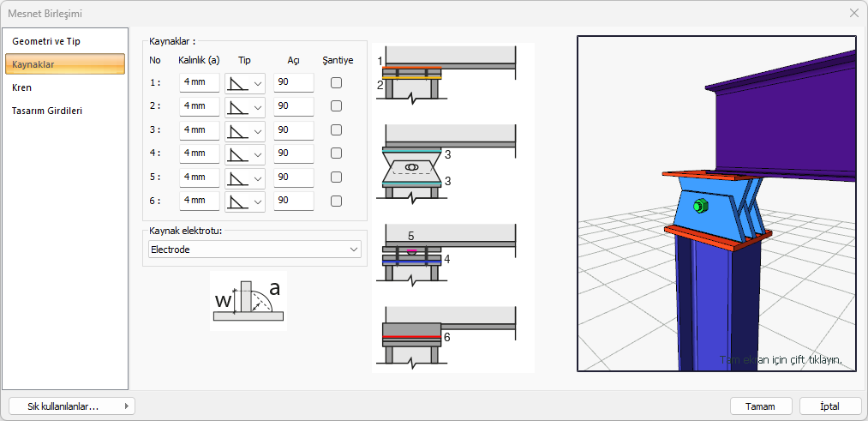Click the weld 6 diagram illustration
The image size is (868, 421).
[x=446, y=336]
